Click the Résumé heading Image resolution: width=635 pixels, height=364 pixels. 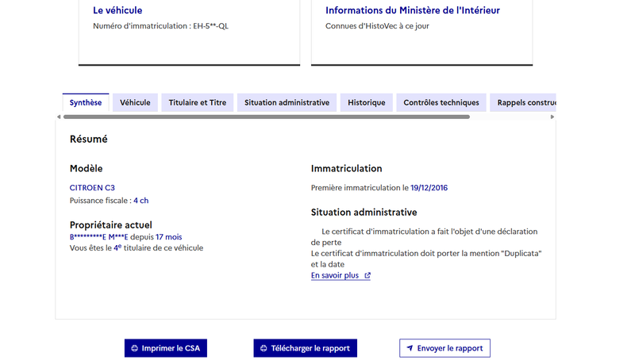[x=89, y=139]
